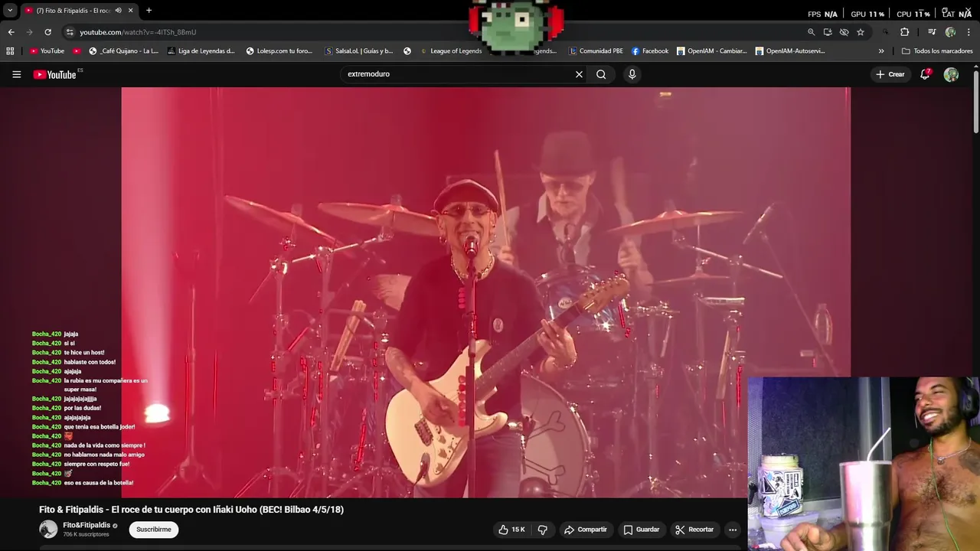Expand the tab search dropdown
This screenshot has height=551, width=980.
pyautogui.click(x=10, y=11)
